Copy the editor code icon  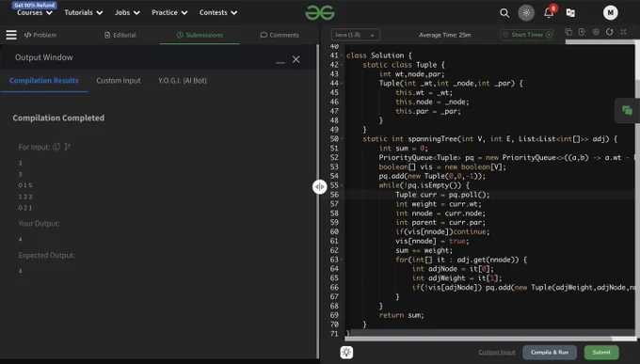click(568, 32)
